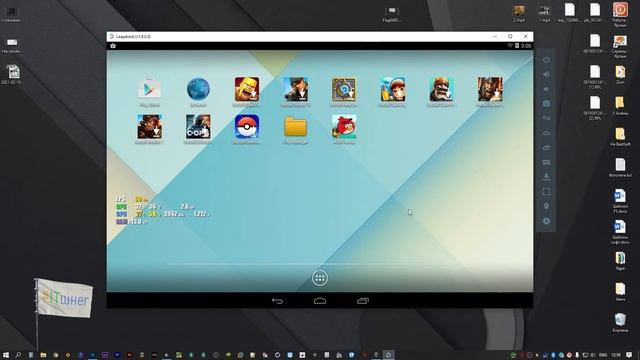Select the Zoom folder on the desktop

[620, 74]
